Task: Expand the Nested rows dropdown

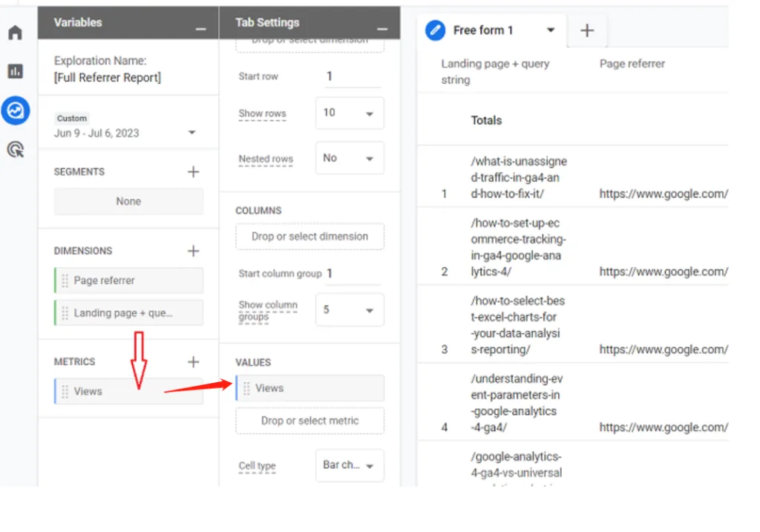Action: 350,158
